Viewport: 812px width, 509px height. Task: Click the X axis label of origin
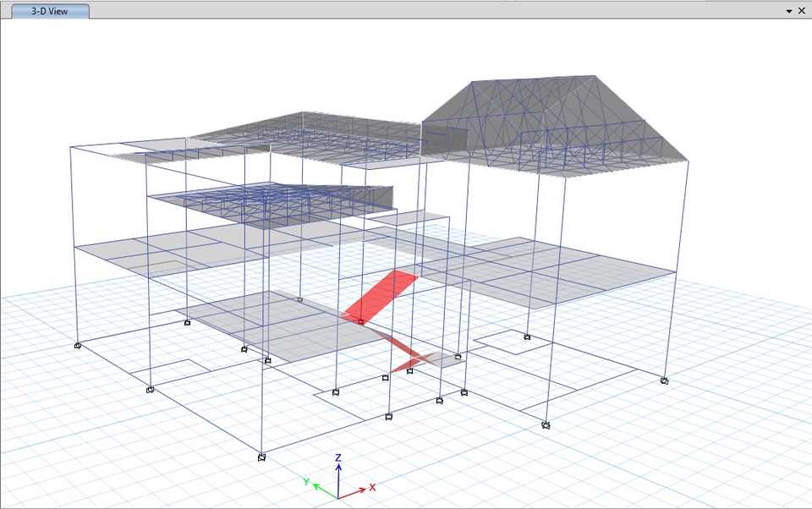(372, 487)
